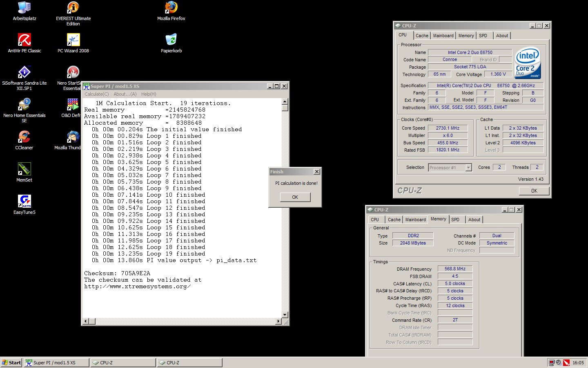Screen dimensions: 588x368
Task: Click the Loop 19 finished line
Action: pyautogui.click(x=149, y=254)
